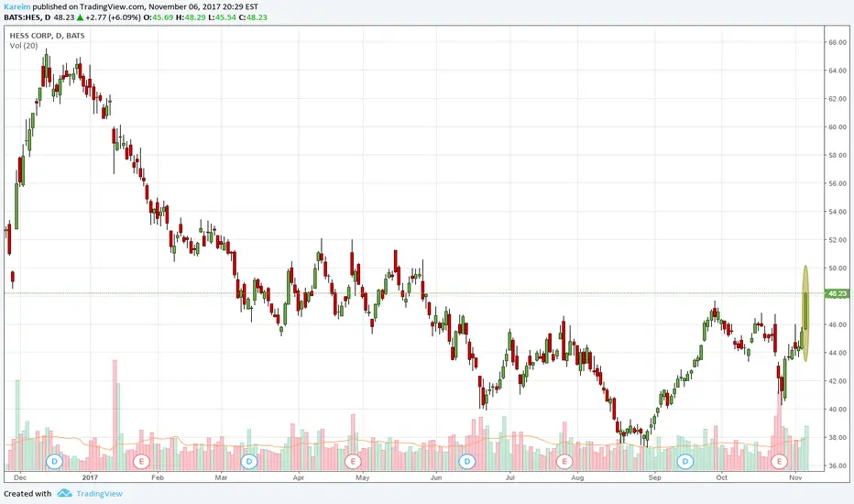Click the Dec label on the time axis

click(x=20, y=477)
